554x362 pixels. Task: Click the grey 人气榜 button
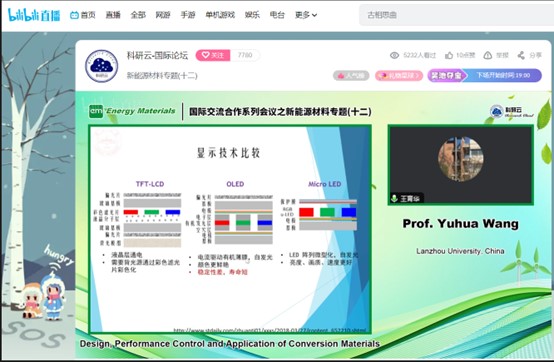(x=351, y=76)
